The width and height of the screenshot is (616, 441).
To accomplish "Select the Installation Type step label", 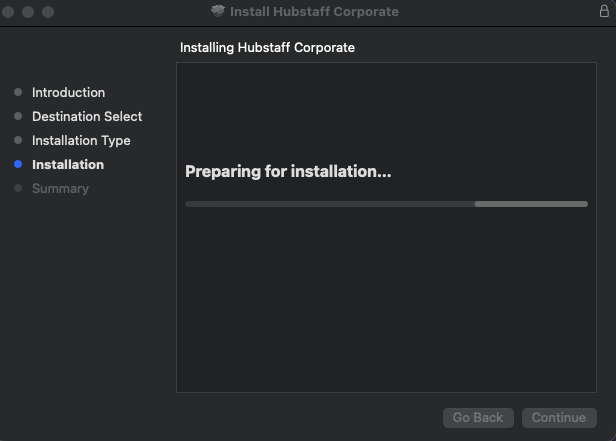I will click(x=81, y=141).
